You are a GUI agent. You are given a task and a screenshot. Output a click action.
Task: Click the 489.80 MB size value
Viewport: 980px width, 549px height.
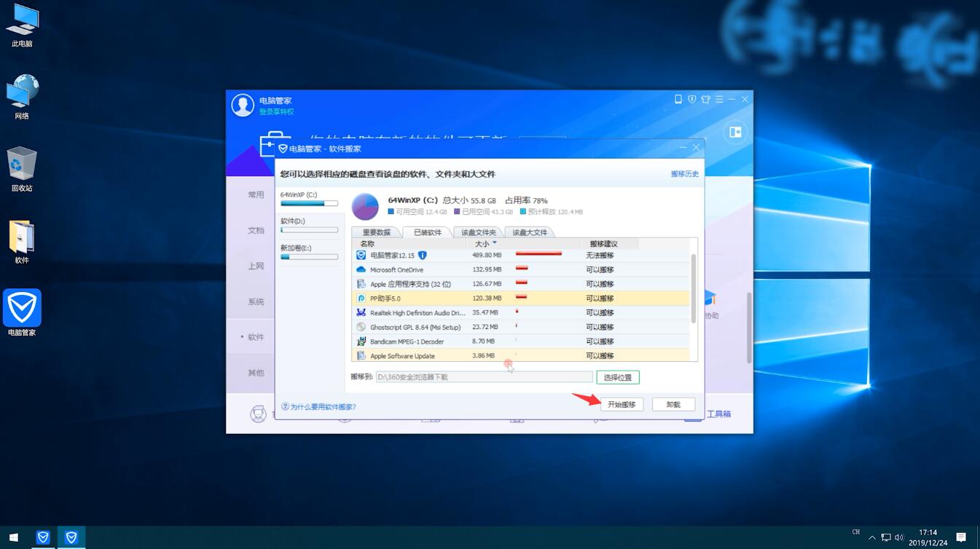coord(487,256)
